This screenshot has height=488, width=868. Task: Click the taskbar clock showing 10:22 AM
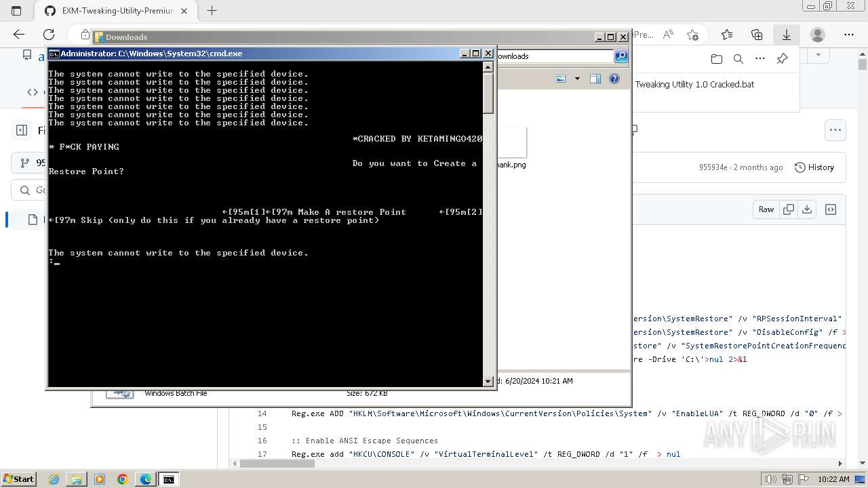[x=833, y=479]
